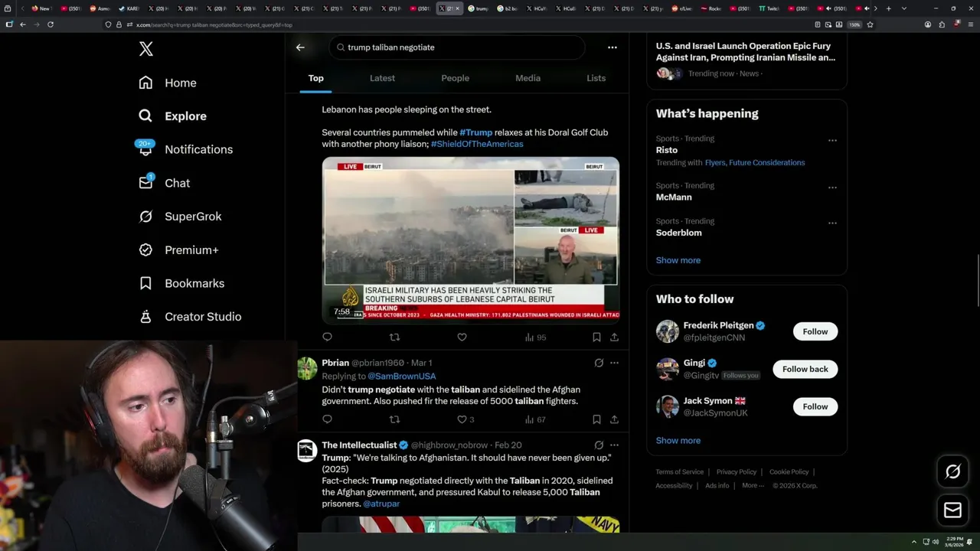Open Privacy Policy link
980x551 pixels.
[x=736, y=472]
